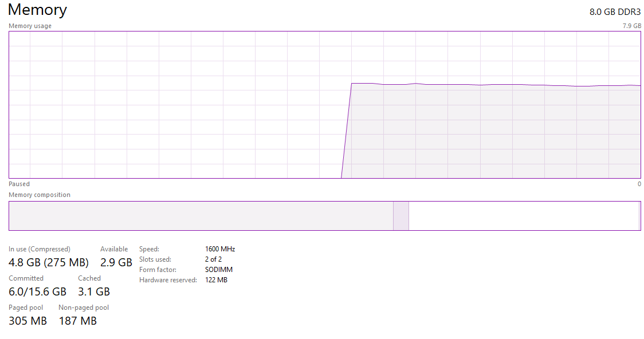Click the Paused label under the graph

[x=19, y=184]
